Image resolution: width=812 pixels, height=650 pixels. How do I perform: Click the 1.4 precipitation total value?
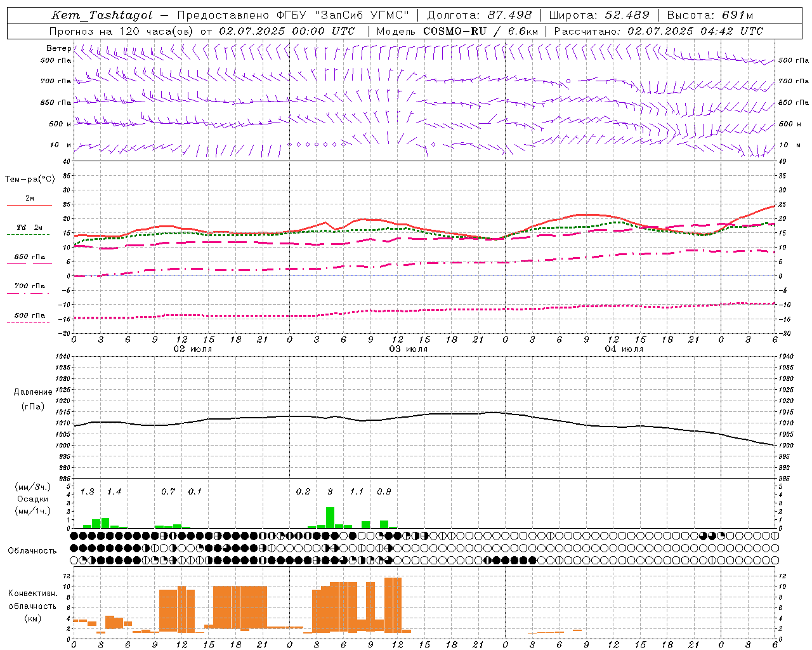[x=114, y=492]
